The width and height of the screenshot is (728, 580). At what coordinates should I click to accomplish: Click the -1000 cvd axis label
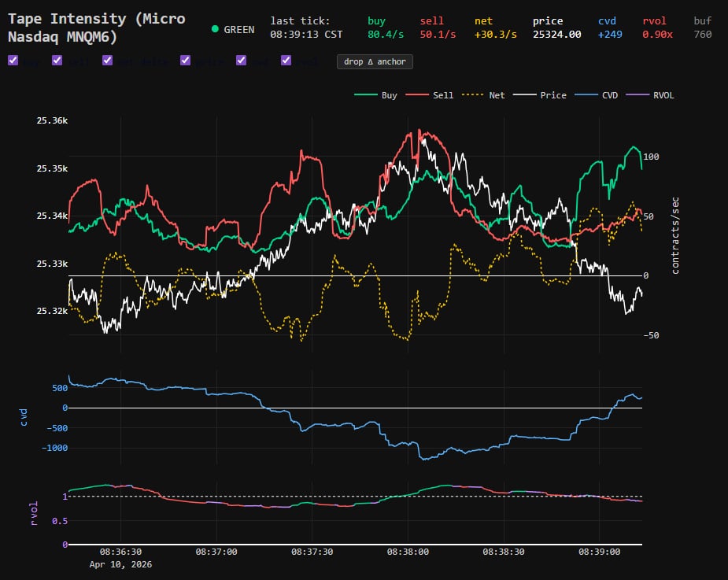coord(54,448)
